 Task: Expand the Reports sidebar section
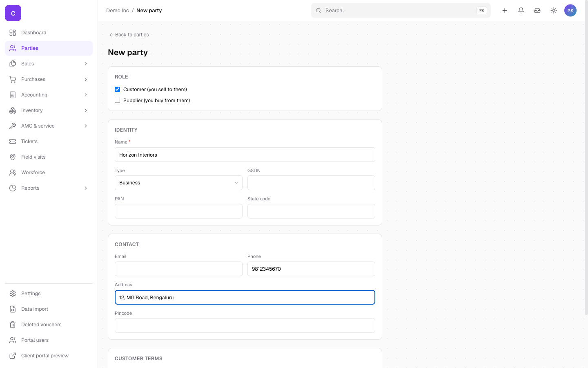(49, 188)
